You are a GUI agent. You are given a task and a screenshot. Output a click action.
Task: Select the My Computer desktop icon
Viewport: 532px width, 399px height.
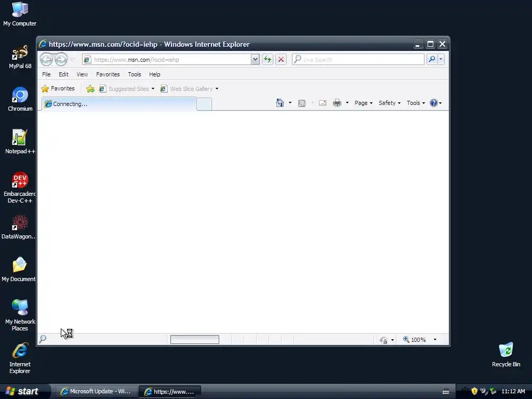pos(20,14)
